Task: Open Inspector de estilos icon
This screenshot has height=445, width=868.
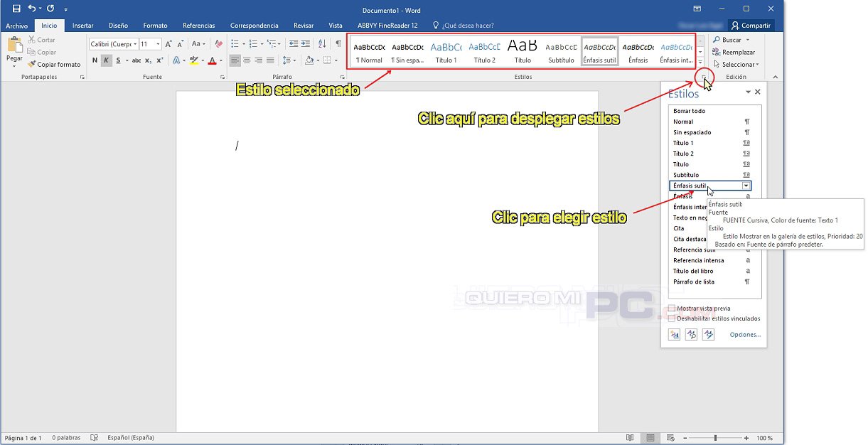Action: coord(691,334)
